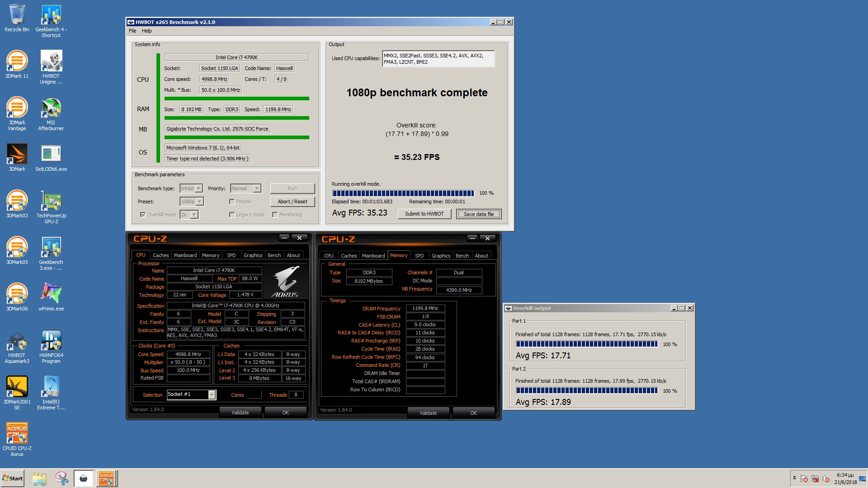Launch 3DMark05 desktop icon
Screen dimensions: 868x488
(17, 250)
